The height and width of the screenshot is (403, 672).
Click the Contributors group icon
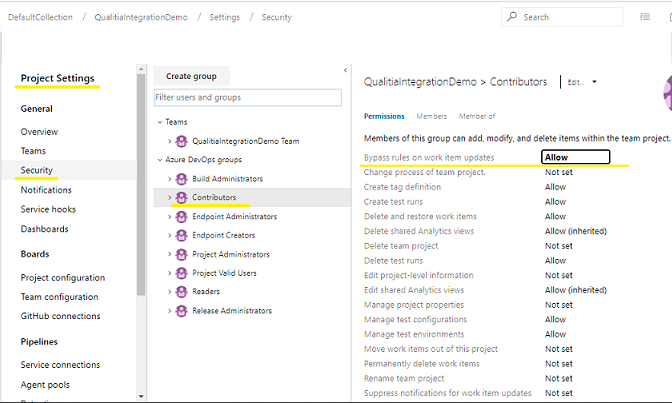(x=182, y=198)
